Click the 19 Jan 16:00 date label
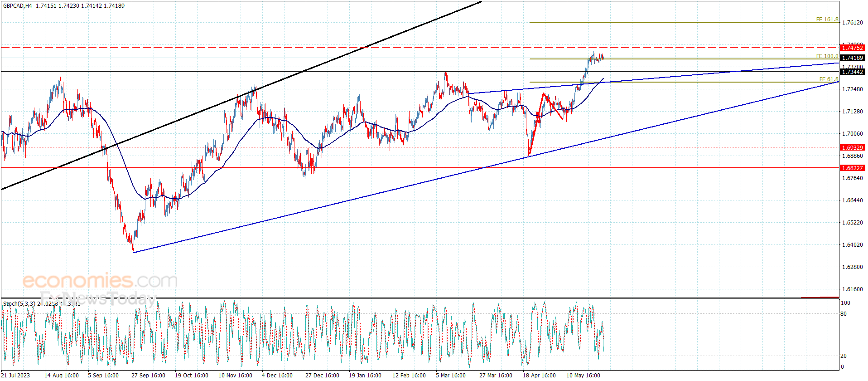This screenshot has width=868, height=381. pyautogui.click(x=365, y=375)
